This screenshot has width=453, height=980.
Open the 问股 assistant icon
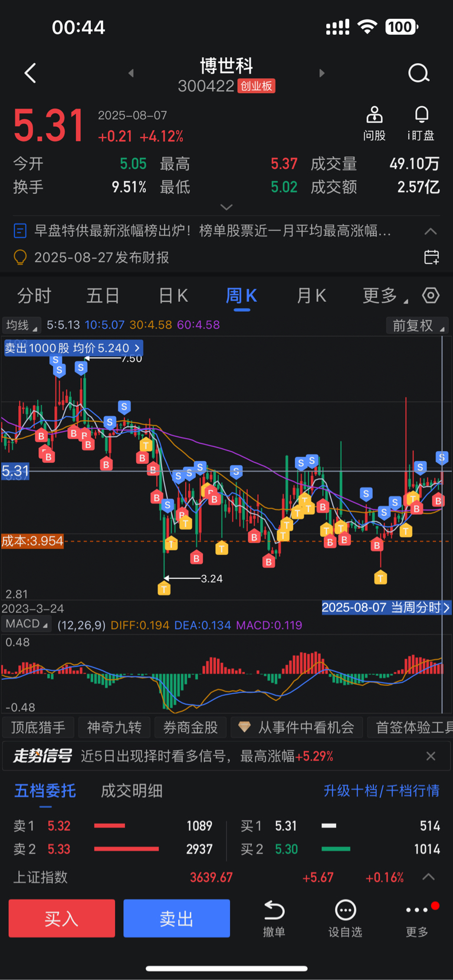coord(375,124)
